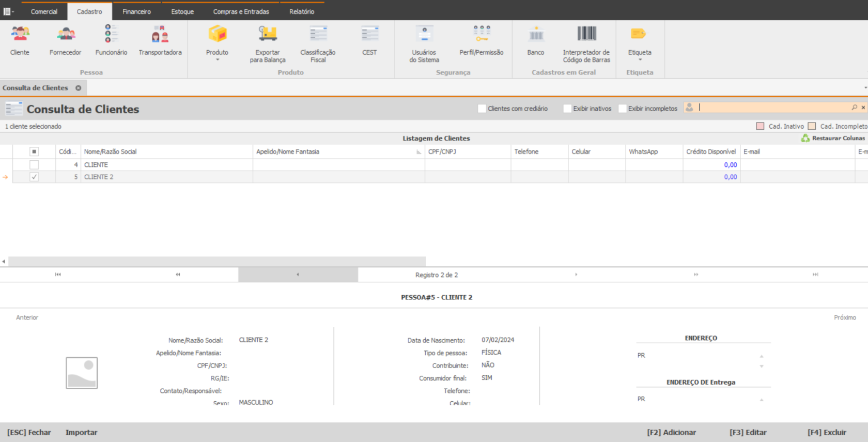868x442 pixels.
Task: Click the Produto box icon
Action: tap(217, 34)
